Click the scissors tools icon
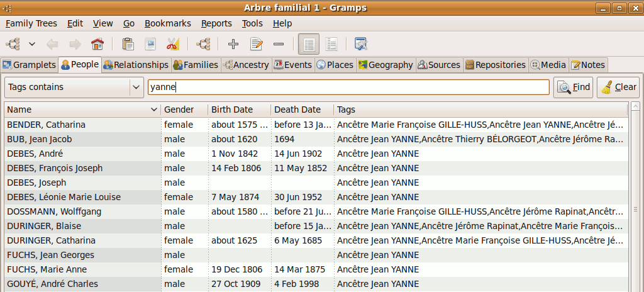 (172, 44)
